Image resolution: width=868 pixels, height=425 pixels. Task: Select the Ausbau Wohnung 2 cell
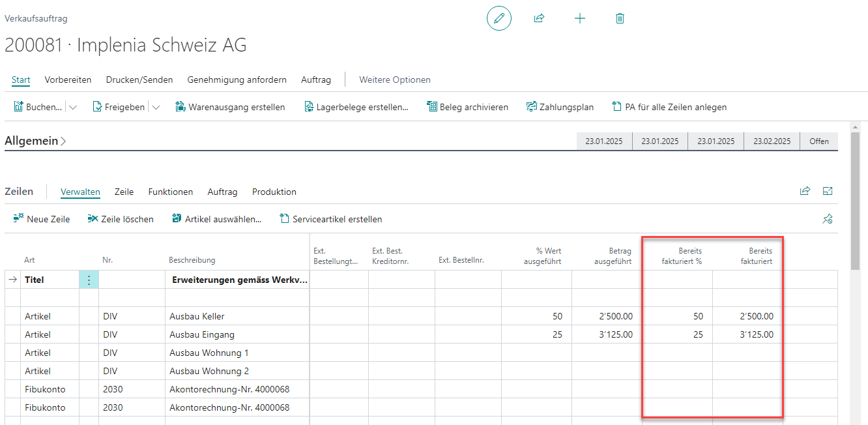[x=237, y=371]
